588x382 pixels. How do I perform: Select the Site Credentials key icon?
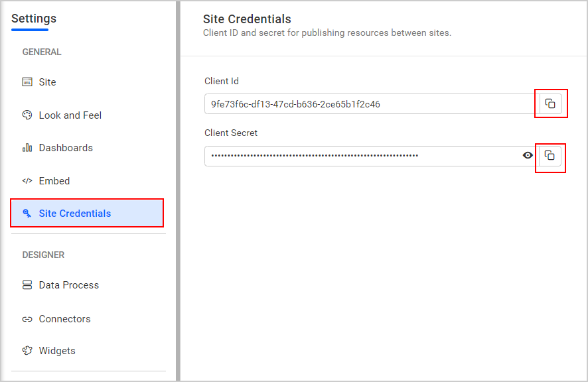pos(27,213)
